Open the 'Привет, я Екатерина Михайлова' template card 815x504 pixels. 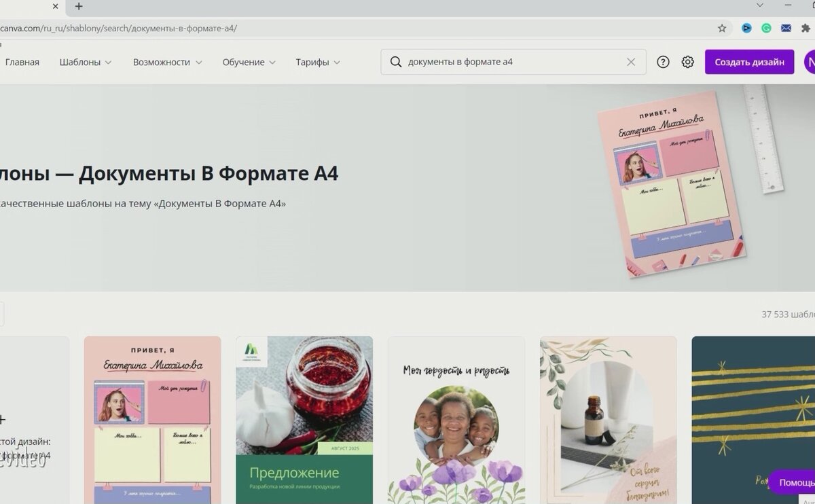(153, 420)
